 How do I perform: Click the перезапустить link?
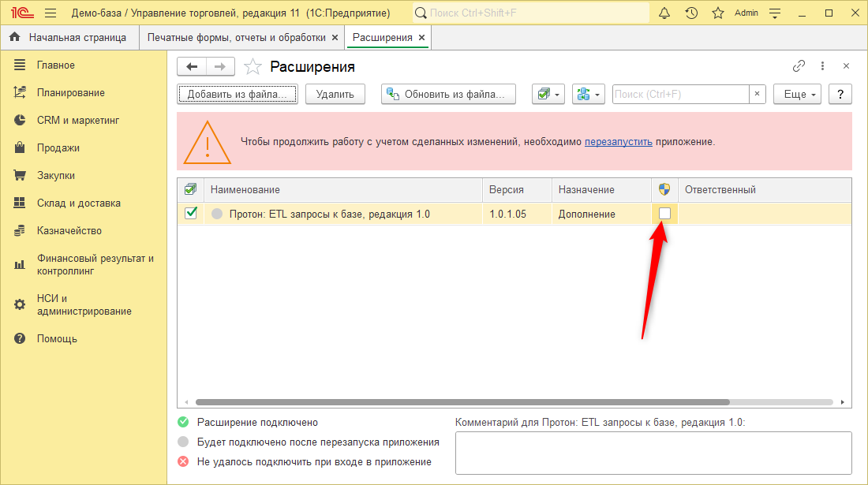(x=619, y=142)
